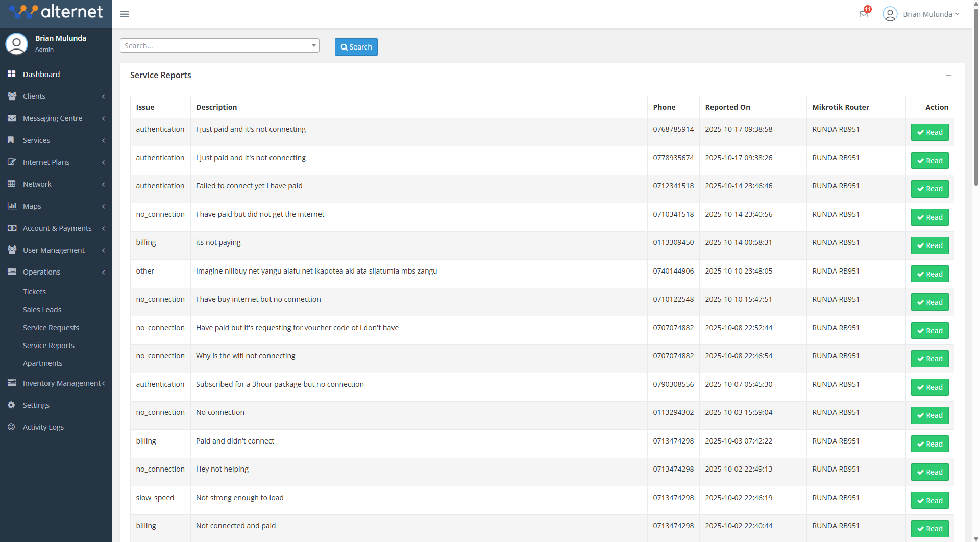Open the mail notifications envelope icon
The height and width of the screenshot is (542, 980).
click(864, 14)
